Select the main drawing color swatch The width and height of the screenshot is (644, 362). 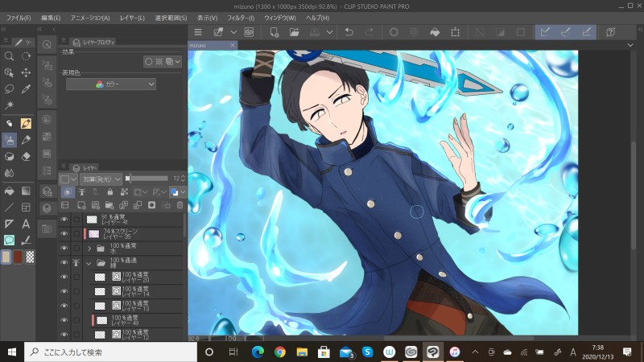click(6, 257)
